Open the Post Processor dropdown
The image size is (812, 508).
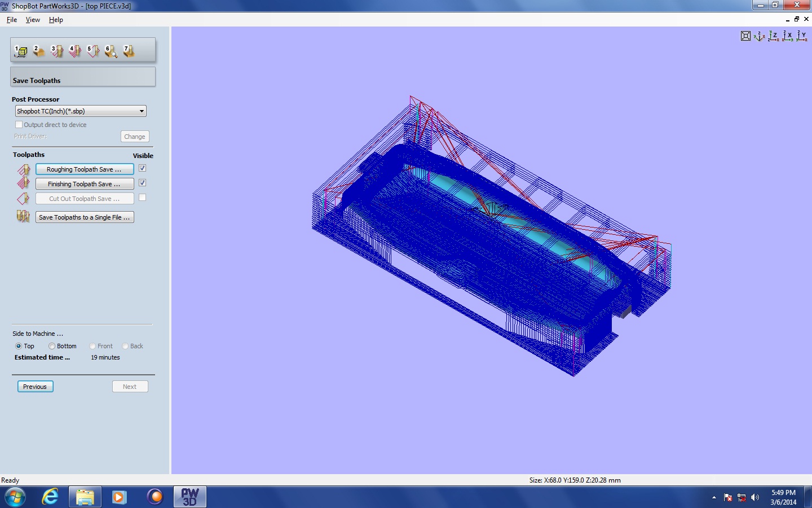[x=81, y=111]
